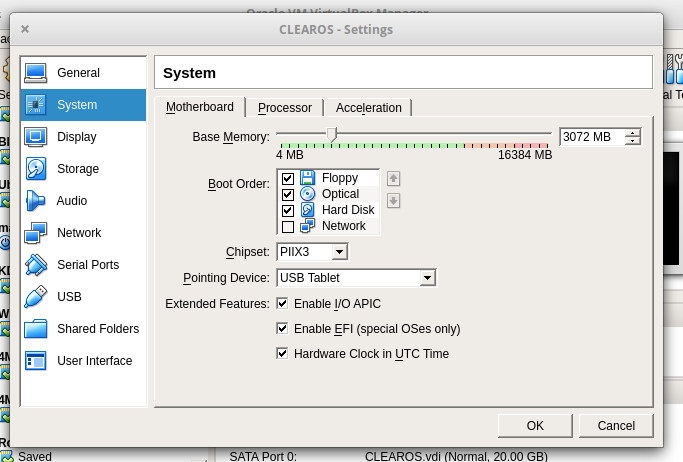Image resolution: width=683 pixels, height=462 pixels.
Task: Increase base memory with up stepper arrow
Action: click(x=632, y=133)
